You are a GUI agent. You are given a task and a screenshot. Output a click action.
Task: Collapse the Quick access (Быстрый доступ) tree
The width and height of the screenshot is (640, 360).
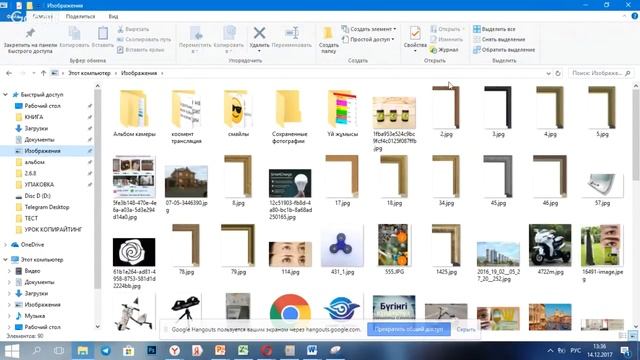click(x=5, y=95)
